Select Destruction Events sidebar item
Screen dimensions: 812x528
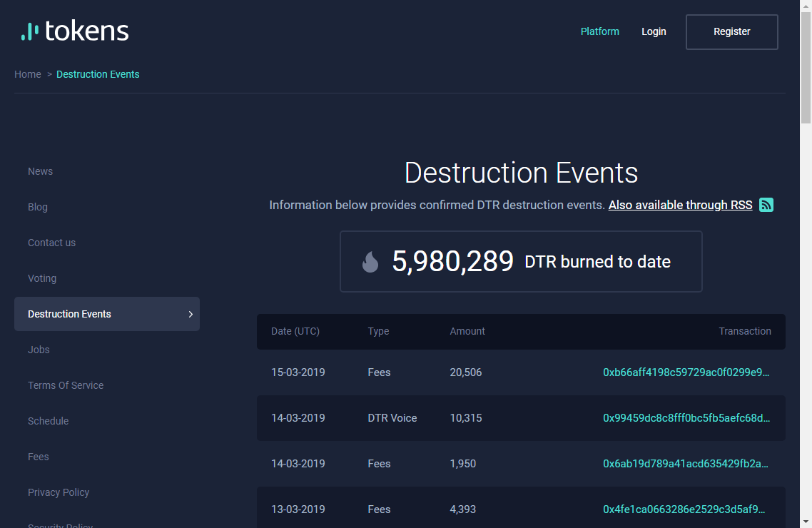pos(107,314)
